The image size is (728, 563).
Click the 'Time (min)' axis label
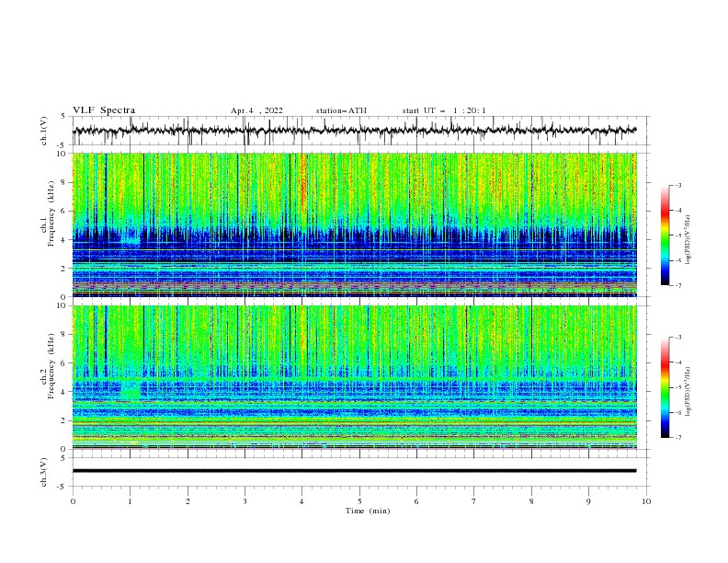(368, 511)
